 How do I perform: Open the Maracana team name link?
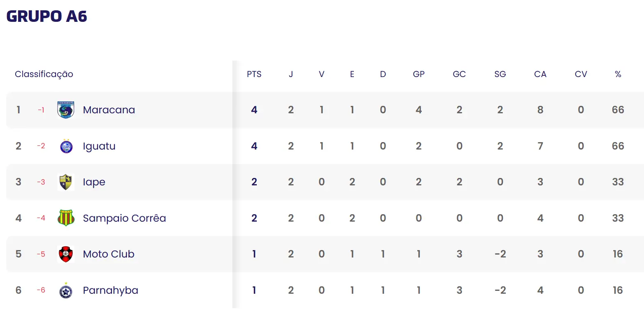point(109,110)
